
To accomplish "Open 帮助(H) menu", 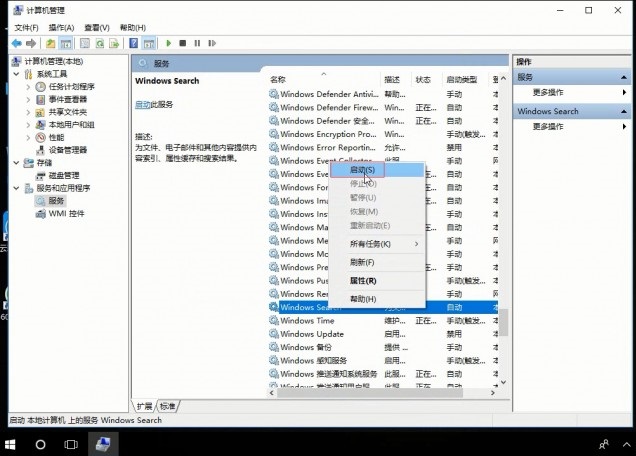I will tap(133, 28).
